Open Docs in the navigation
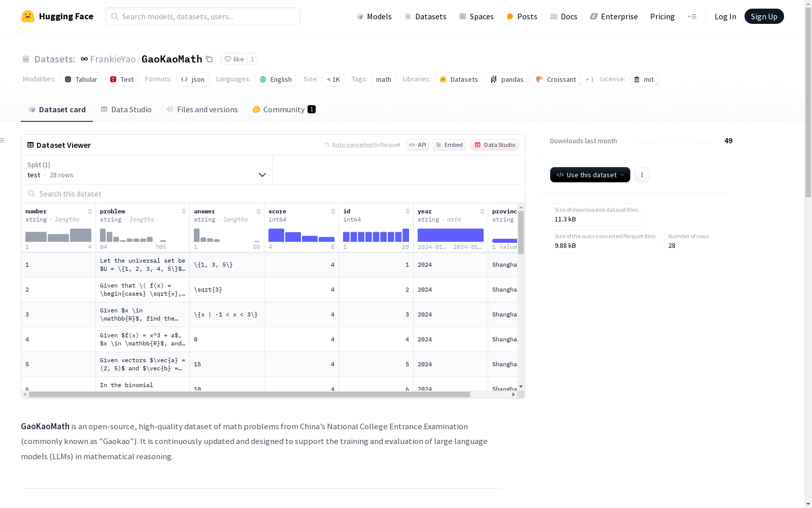The width and height of the screenshot is (812, 508). [564, 16]
